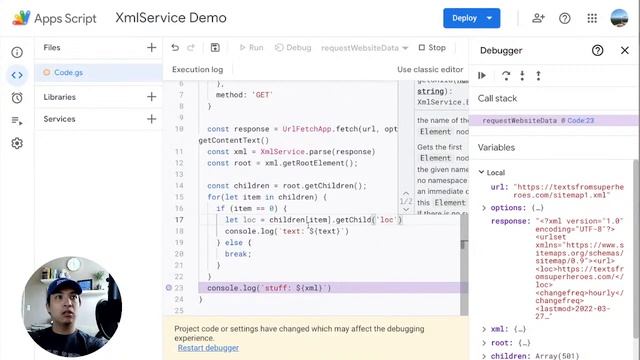
Task: Click the share/add collaborator icon
Action: pyautogui.click(x=538, y=18)
